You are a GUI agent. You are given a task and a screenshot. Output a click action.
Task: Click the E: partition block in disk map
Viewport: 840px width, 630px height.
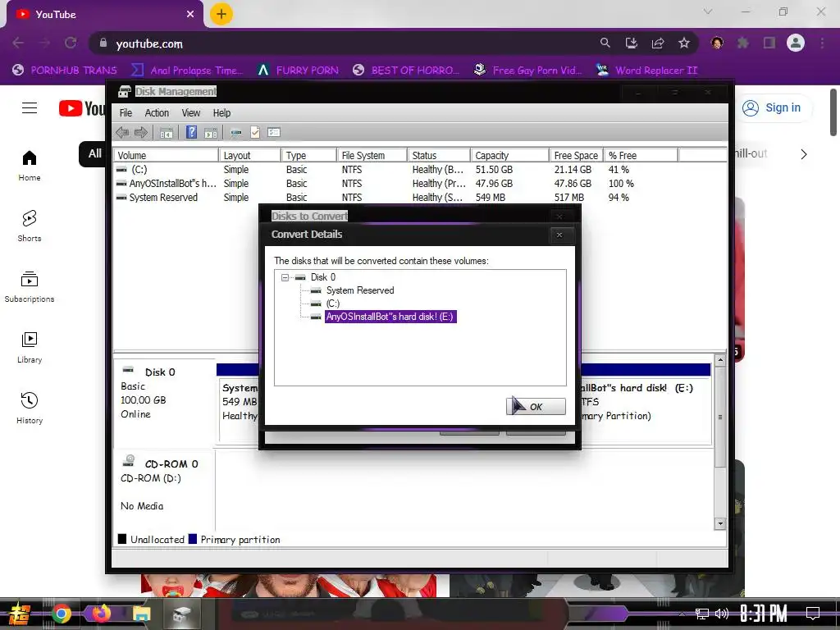[646, 410]
